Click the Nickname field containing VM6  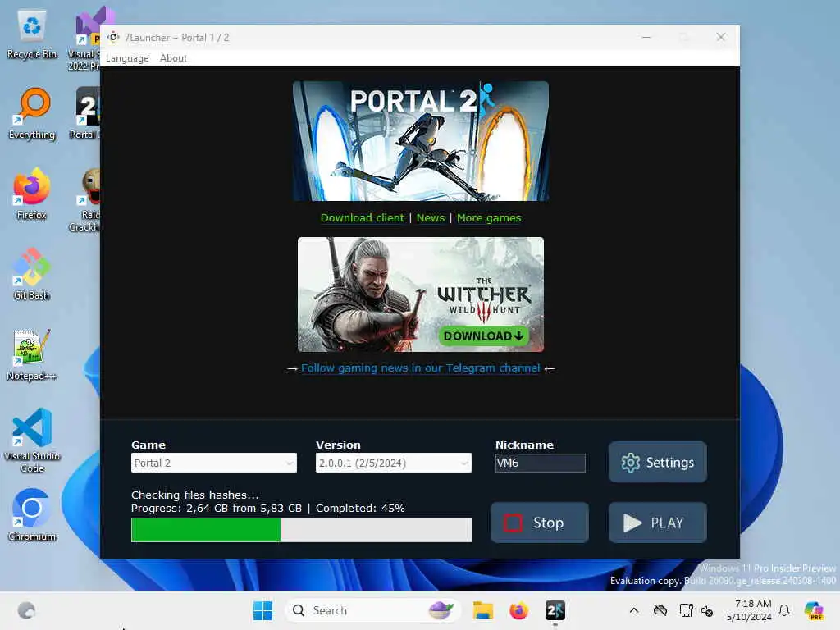click(x=540, y=463)
